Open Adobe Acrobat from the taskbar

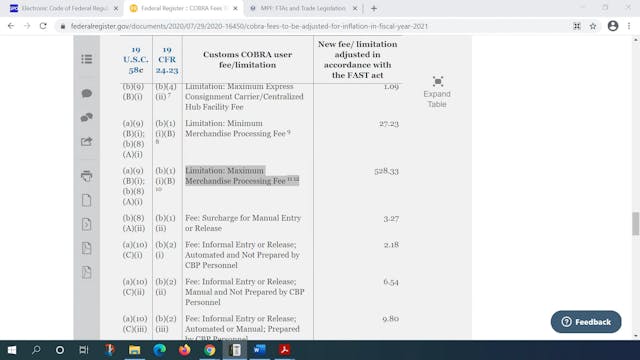[284, 350]
